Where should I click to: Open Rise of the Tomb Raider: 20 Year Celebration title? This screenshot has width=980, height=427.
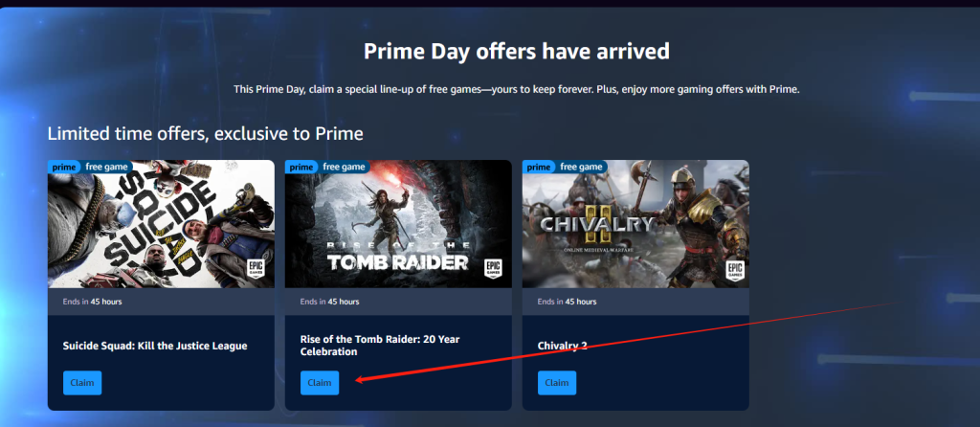point(380,346)
